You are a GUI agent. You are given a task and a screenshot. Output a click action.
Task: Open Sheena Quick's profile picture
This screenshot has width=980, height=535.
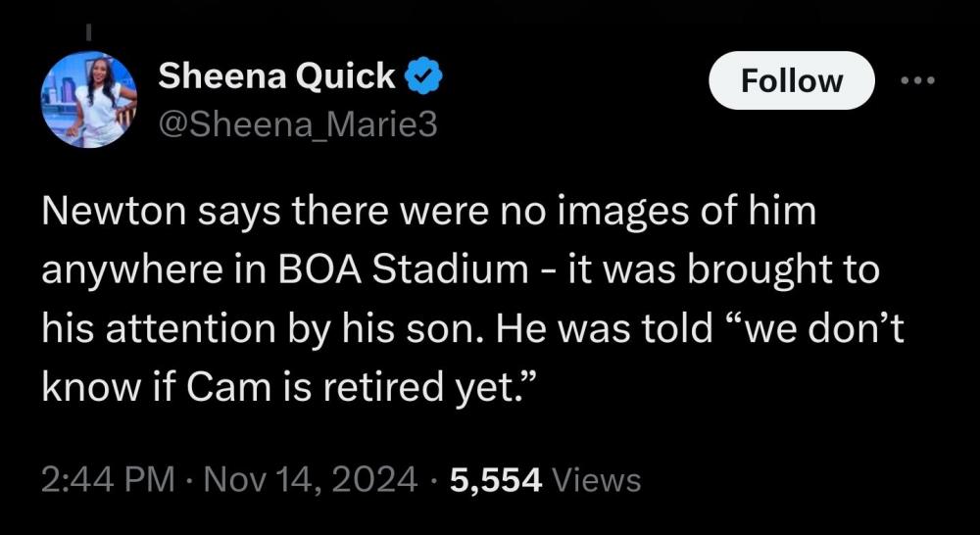click(x=88, y=99)
